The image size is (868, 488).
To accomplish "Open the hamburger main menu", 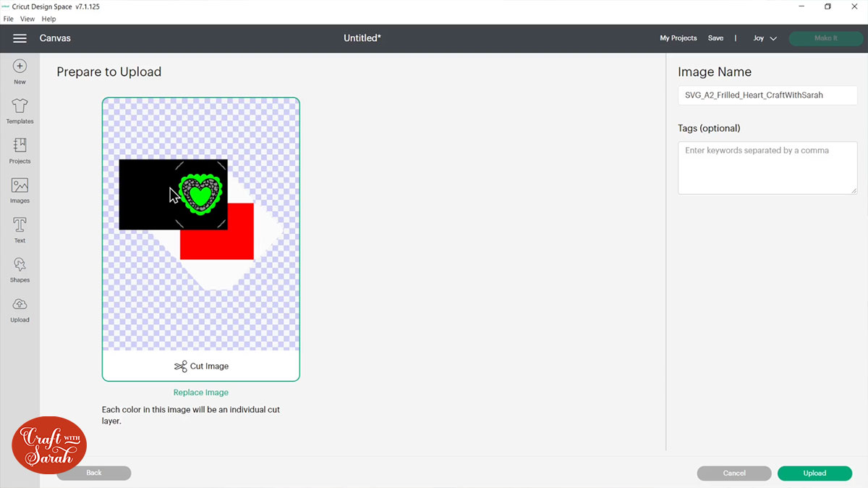I will click(x=20, y=38).
